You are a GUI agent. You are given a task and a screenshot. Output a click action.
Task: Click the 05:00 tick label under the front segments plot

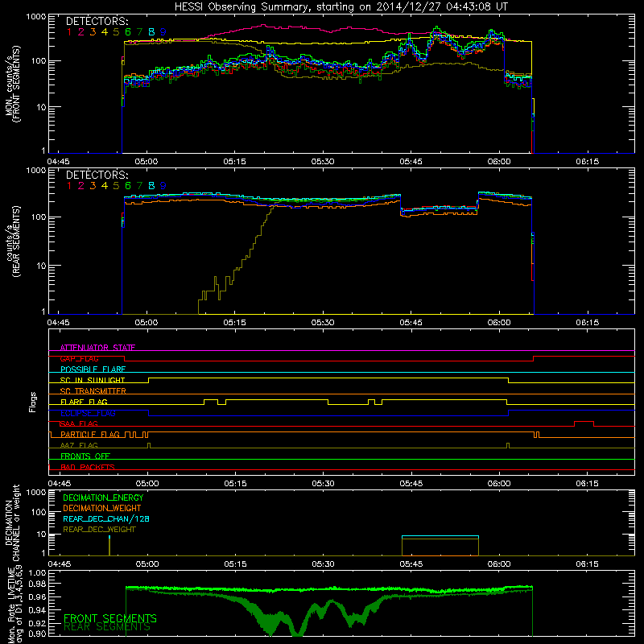(147, 162)
